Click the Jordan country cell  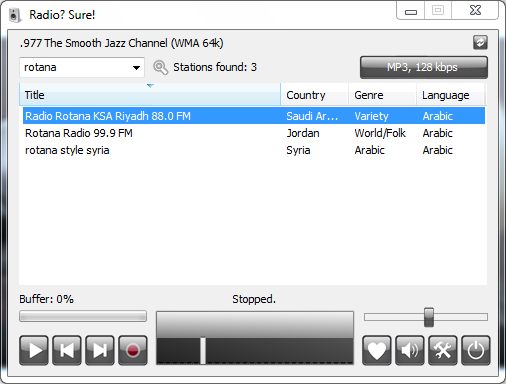tap(303, 133)
